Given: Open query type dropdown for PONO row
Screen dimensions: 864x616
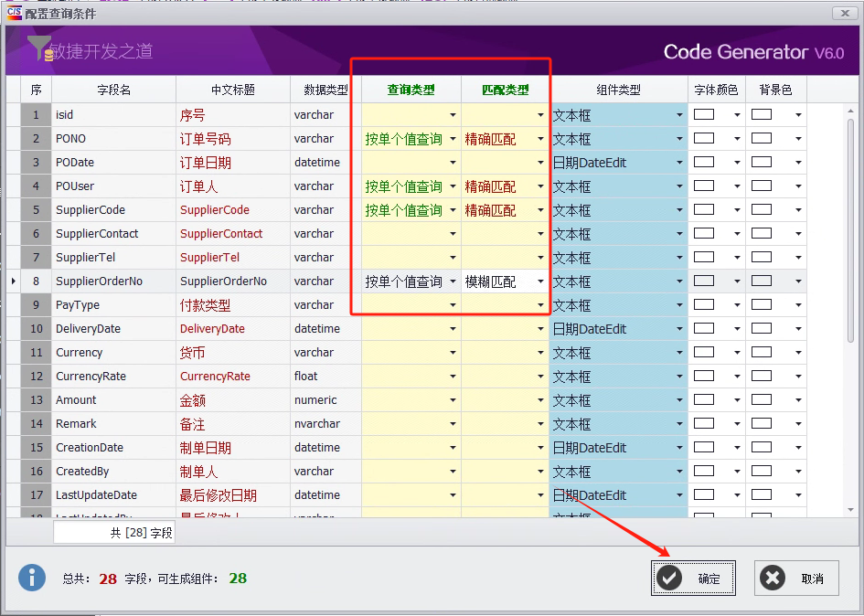Looking at the screenshot, I should [x=453, y=139].
